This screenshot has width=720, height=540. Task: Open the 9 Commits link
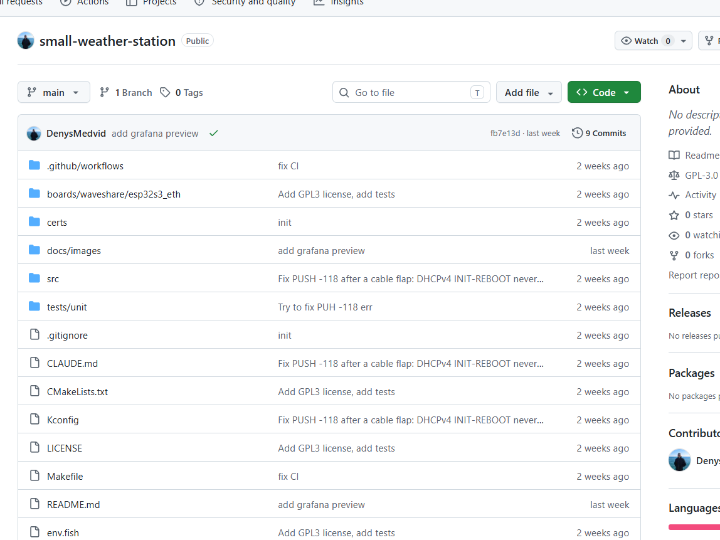[x=599, y=133]
